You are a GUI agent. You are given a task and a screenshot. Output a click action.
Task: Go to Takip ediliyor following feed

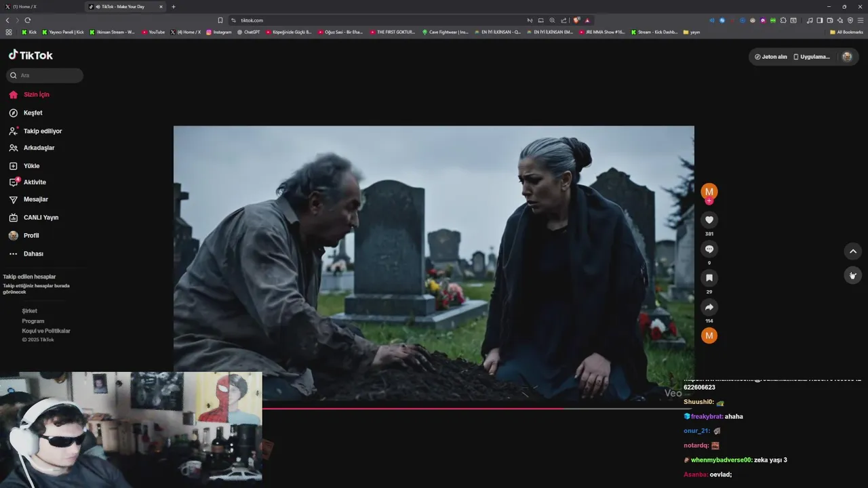pos(35,131)
